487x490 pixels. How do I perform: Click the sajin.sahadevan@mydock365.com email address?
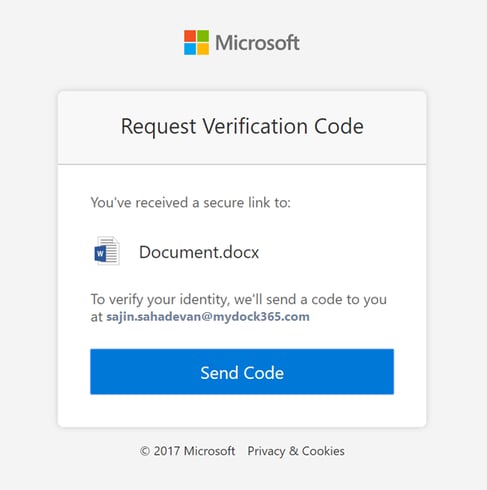pyautogui.click(x=208, y=317)
